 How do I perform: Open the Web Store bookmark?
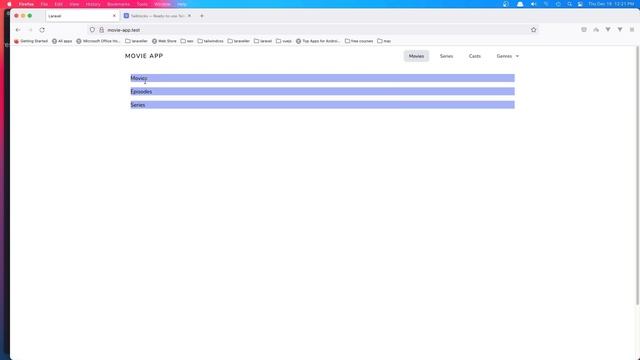(x=164, y=41)
